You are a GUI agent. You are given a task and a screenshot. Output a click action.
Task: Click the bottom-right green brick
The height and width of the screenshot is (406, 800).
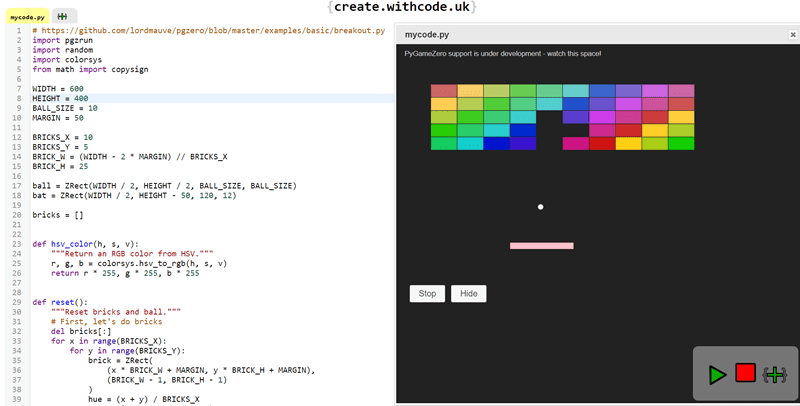pos(681,143)
